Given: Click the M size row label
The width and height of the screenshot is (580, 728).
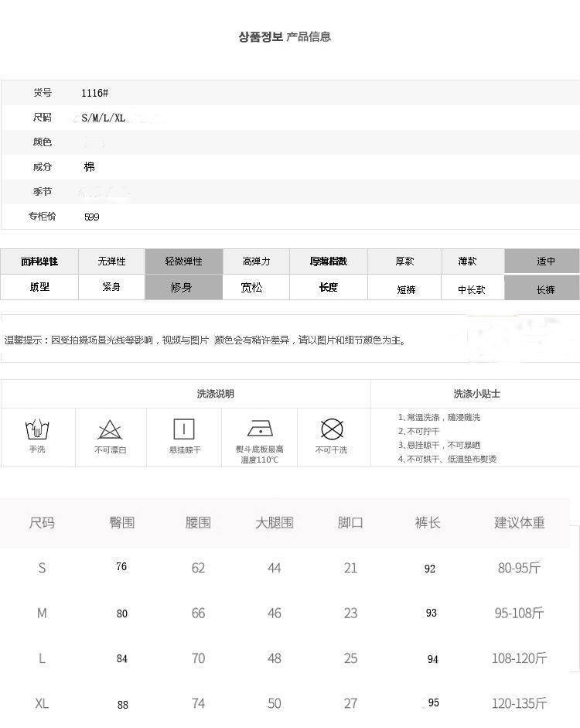Looking at the screenshot, I should [42, 614].
